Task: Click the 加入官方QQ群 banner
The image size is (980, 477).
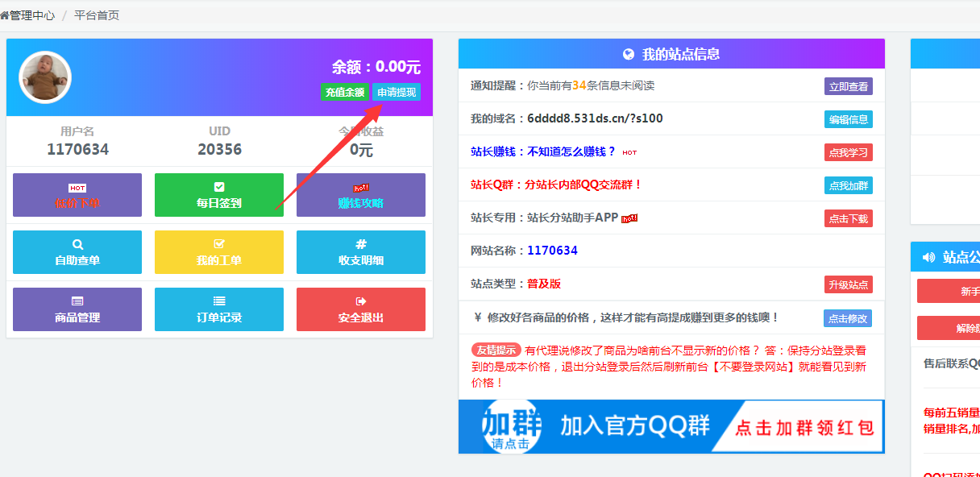Action: [670, 426]
